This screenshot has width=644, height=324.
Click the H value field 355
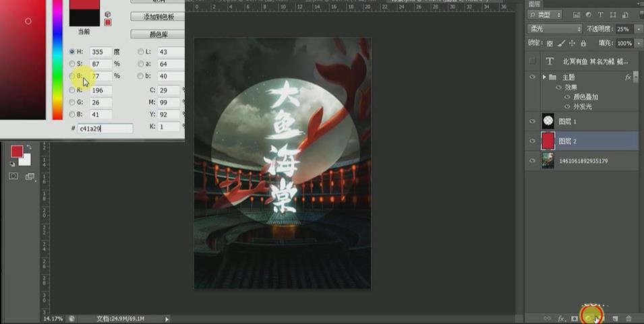point(101,52)
